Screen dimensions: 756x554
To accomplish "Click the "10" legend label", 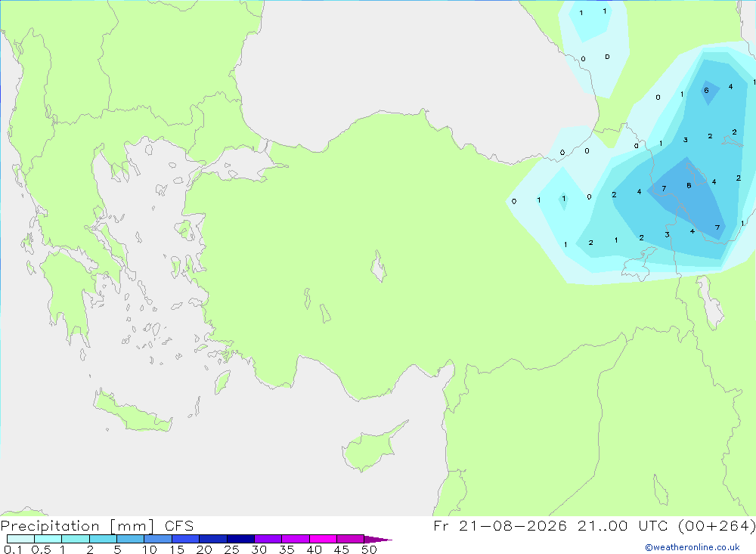I will (x=150, y=549).
